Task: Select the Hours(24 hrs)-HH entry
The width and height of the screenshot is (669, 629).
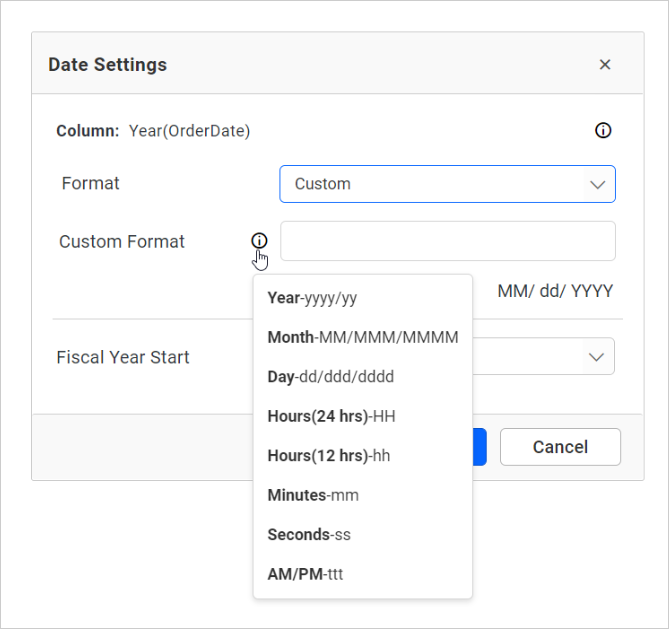Action: coord(331,416)
